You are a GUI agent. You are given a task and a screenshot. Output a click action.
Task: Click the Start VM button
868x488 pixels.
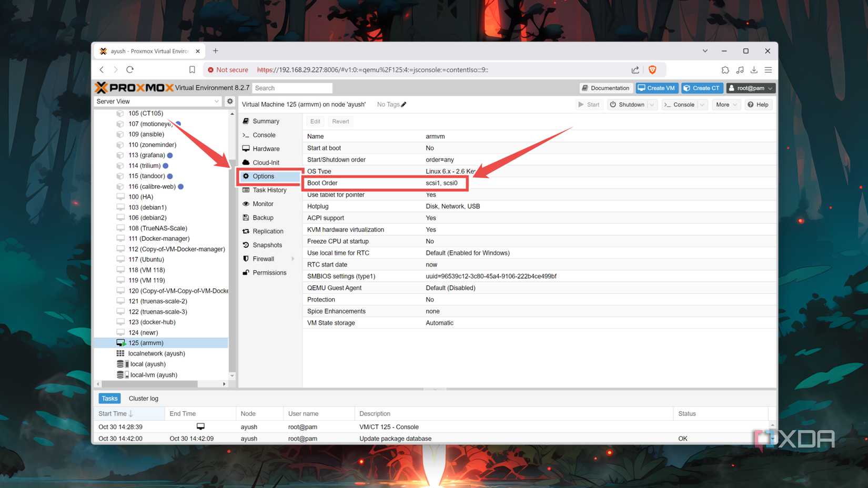click(589, 105)
